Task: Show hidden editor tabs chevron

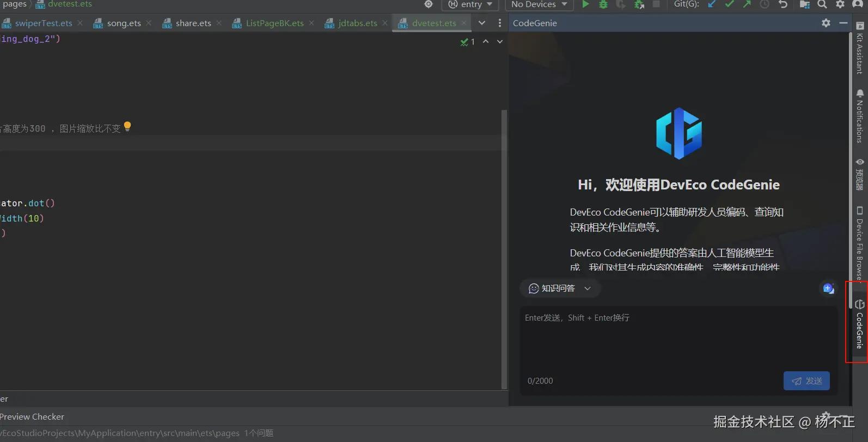Action: 482,23
